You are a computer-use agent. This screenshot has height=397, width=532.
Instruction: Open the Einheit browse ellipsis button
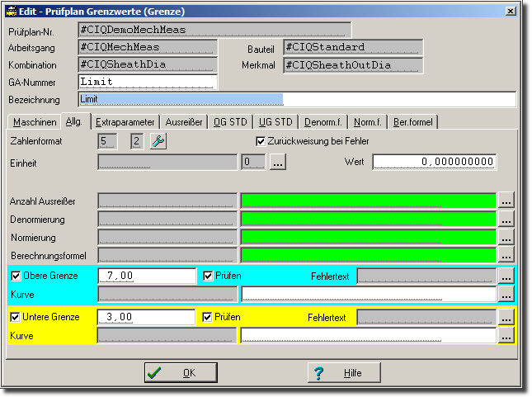[278, 163]
